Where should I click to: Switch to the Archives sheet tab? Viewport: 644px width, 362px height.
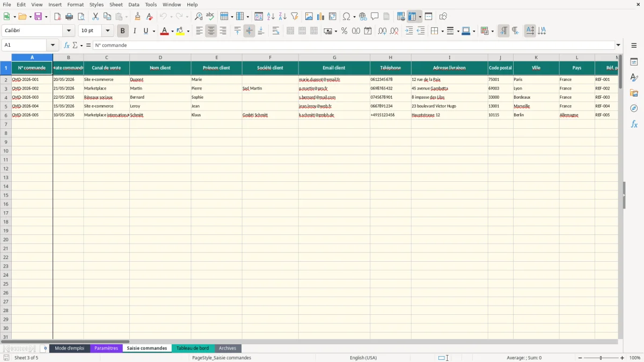pos(228,349)
